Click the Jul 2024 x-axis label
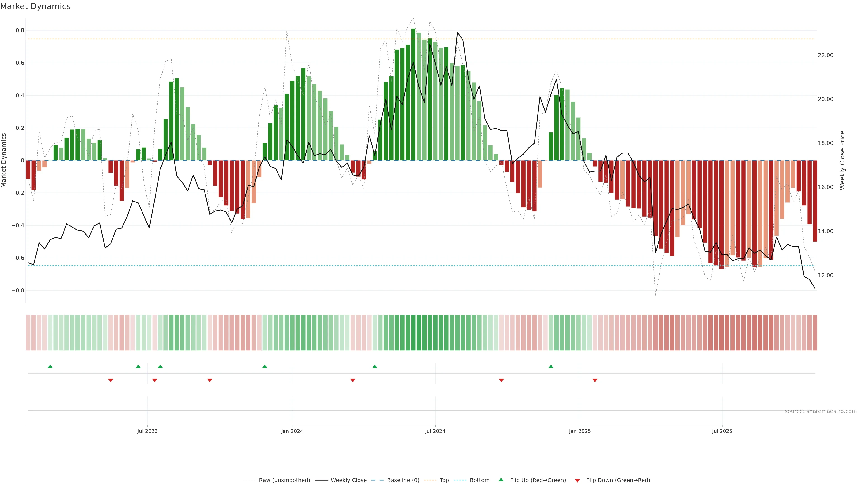Viewport: 868px width, 488px height. 435,431
